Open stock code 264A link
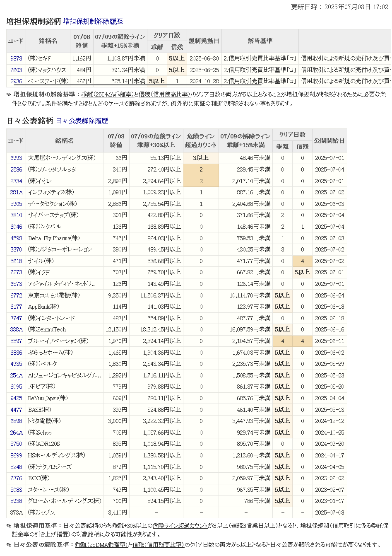This screenshot has width=392, height=556. 16,433
